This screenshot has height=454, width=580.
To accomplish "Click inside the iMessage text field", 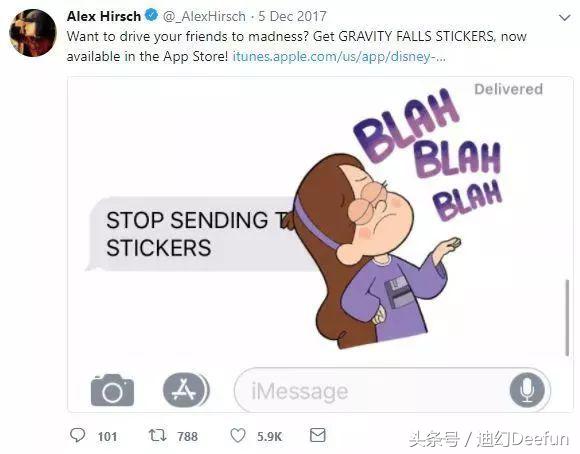I will click(x=370, y=390).
